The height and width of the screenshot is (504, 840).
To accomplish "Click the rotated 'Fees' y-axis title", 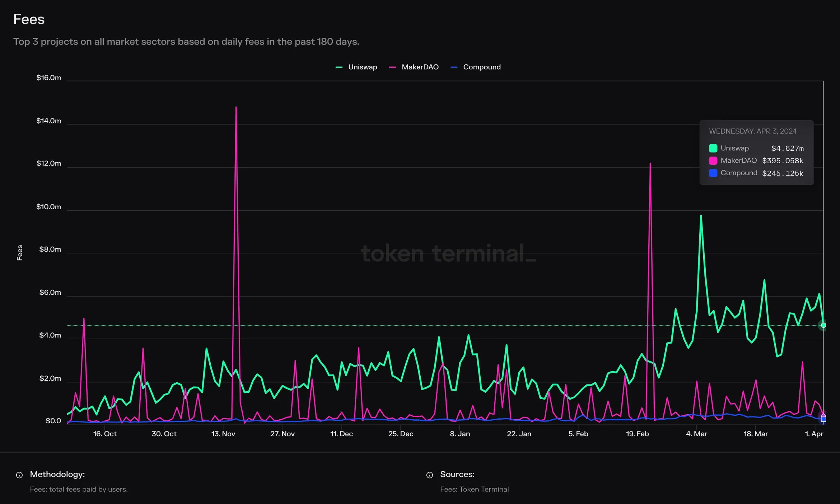I will pyautogui.click(x=20, y=253).
